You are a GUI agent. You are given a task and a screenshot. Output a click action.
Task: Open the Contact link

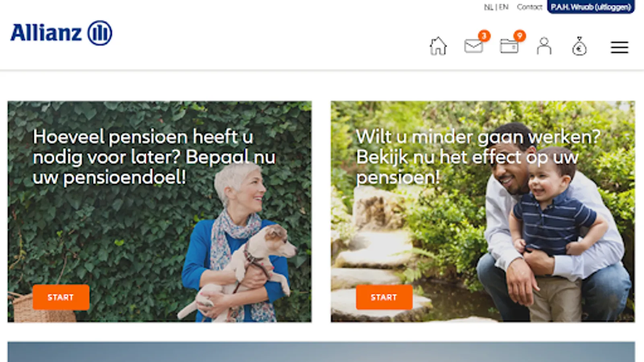pos(530,7)
